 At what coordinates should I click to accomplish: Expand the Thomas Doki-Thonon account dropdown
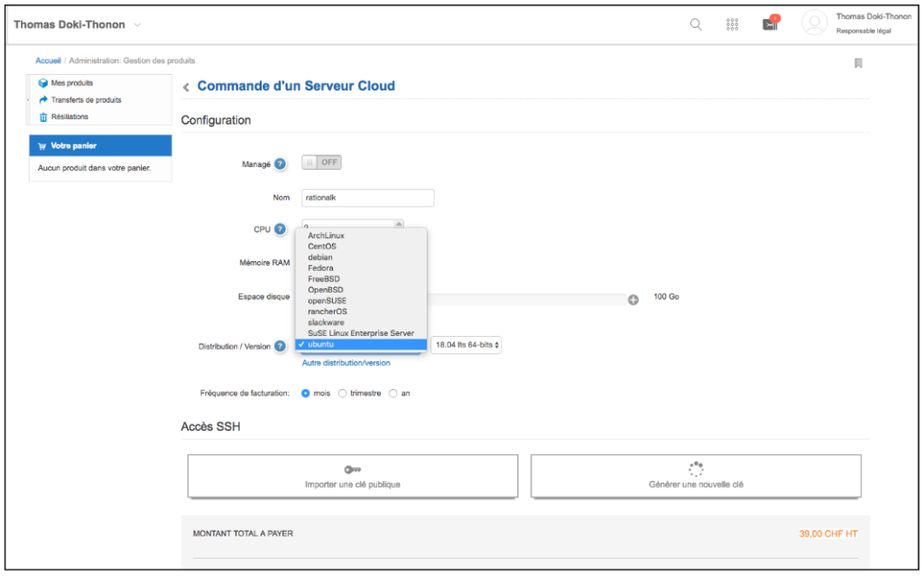click(x=137, y=24)
